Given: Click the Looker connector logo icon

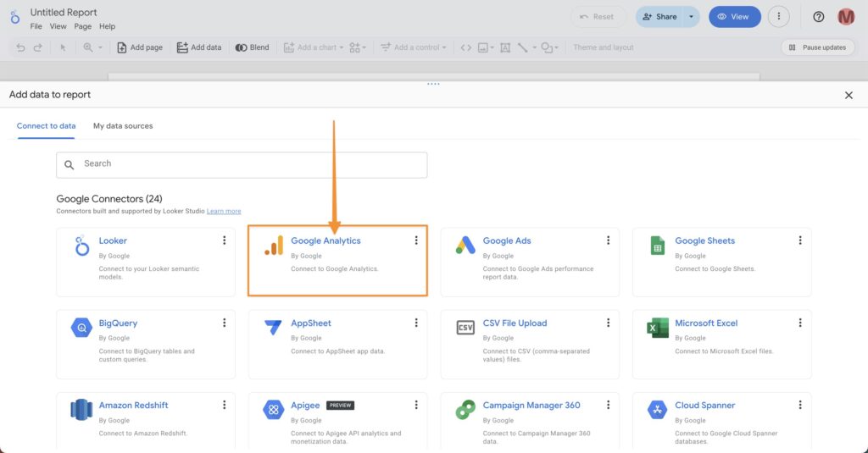Looking at the screenshot, I should coord(82,246).
